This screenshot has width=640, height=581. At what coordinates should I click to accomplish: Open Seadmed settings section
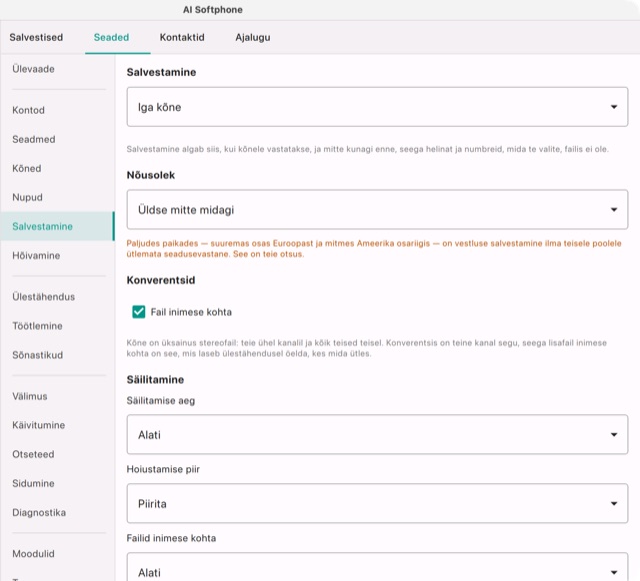coord(58,139)
